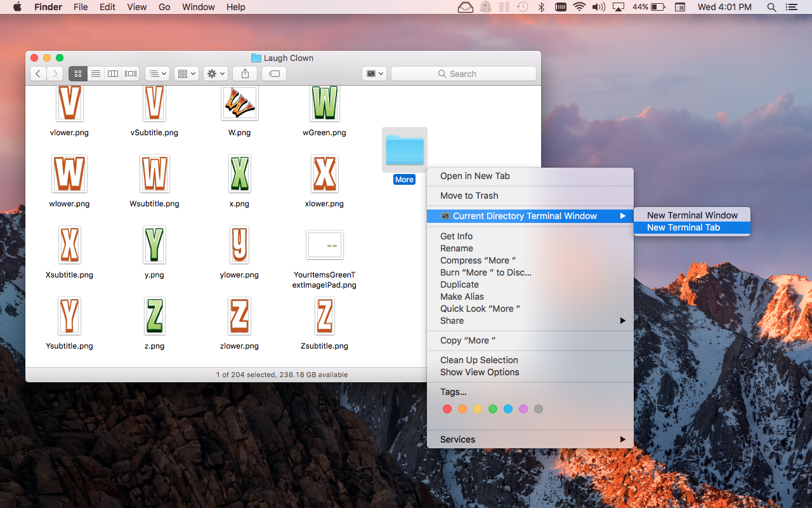Image resolution: width=812 pixels, height=508 pixels.
Task: Choose Get Info from context menu
Action: (x=530, y=236)
